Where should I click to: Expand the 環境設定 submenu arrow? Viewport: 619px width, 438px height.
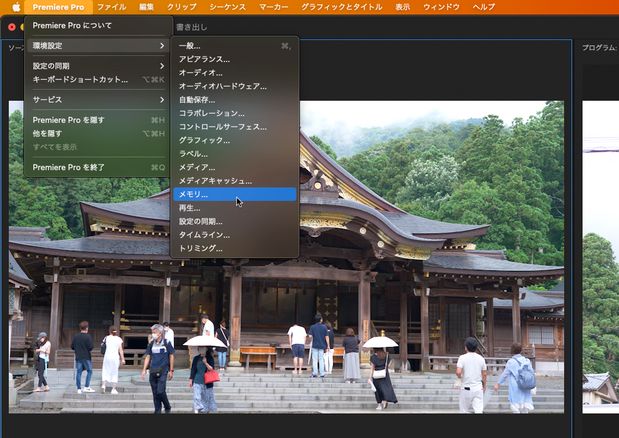point(162,46)
